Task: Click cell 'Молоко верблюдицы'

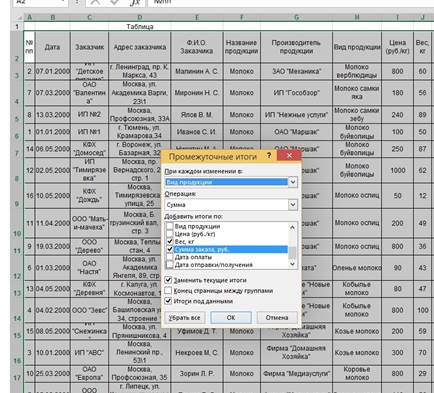Action: (357, 71)
